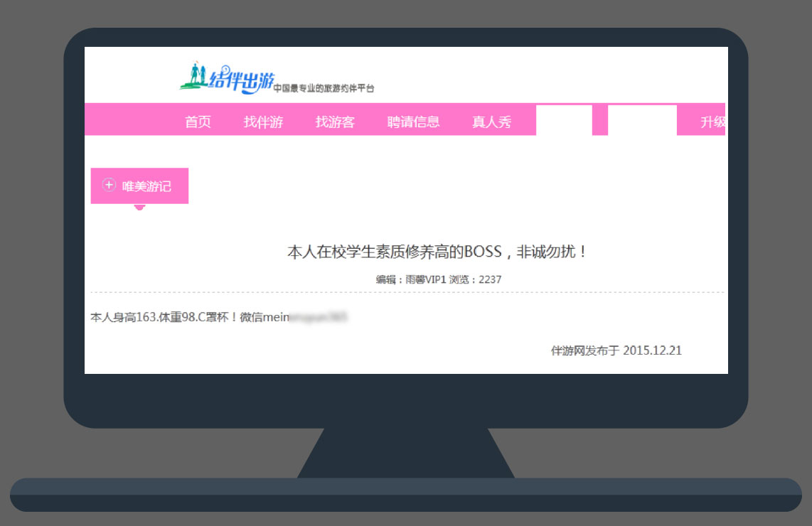
Task: Click the plus icon beside 唯美游记
Action: (109, 186)
